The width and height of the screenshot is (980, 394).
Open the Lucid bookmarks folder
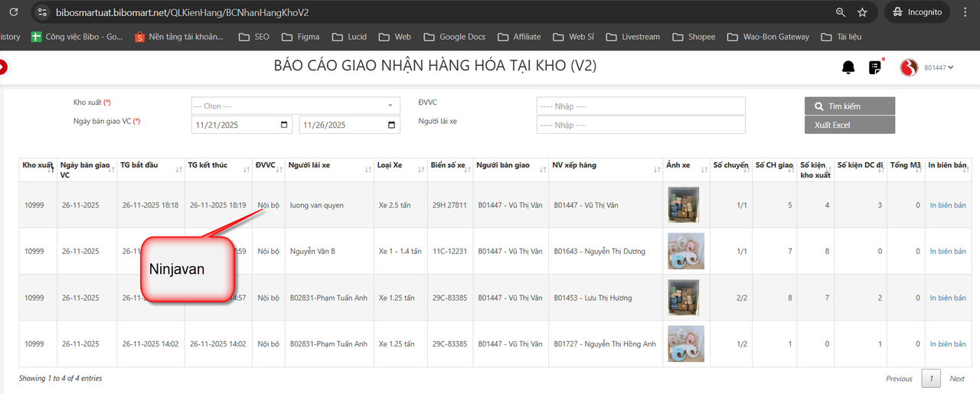pos(349,37)
